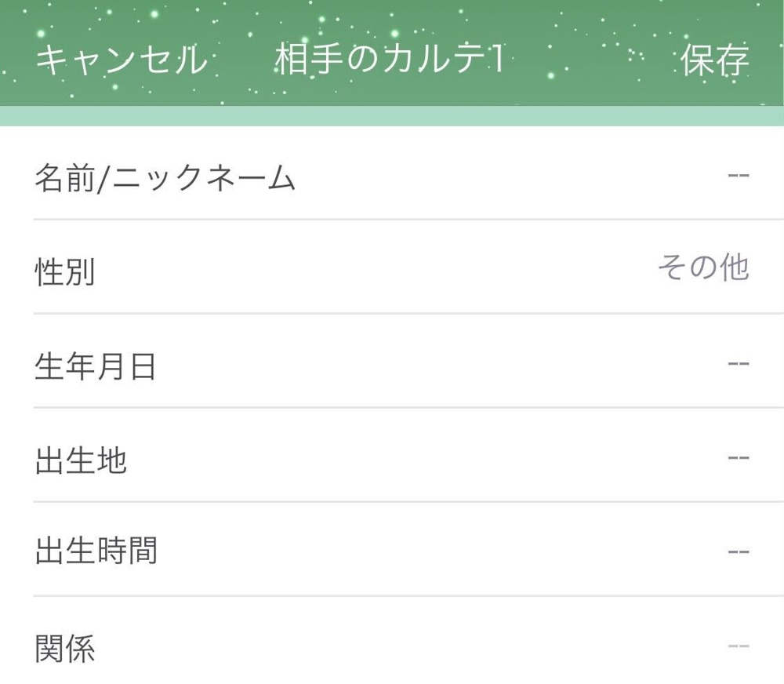Open the 生年月日 date picker row

pyautogui.click(x=392, y=361)
